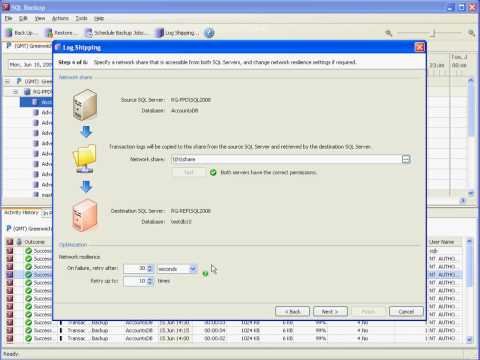The height and width of the screenshot is (360, 480).
Task: Open the Help menu
Action: click(99, 18)
